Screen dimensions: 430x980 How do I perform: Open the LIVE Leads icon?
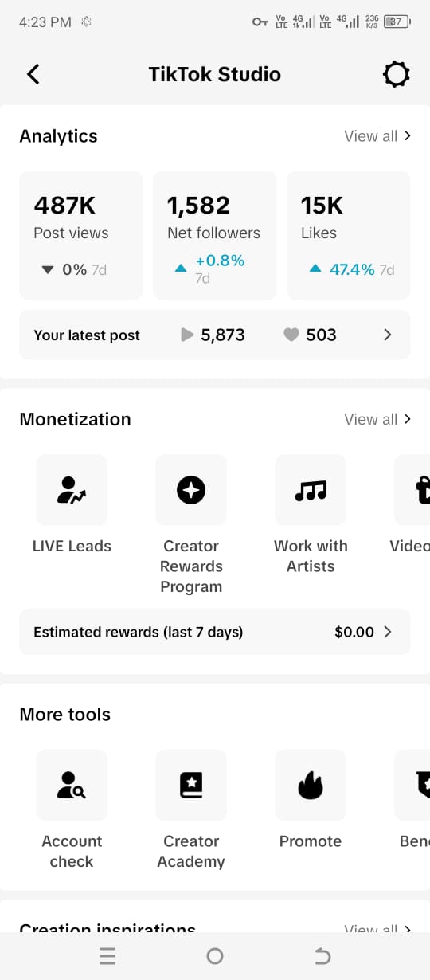(x=72, y=490)
